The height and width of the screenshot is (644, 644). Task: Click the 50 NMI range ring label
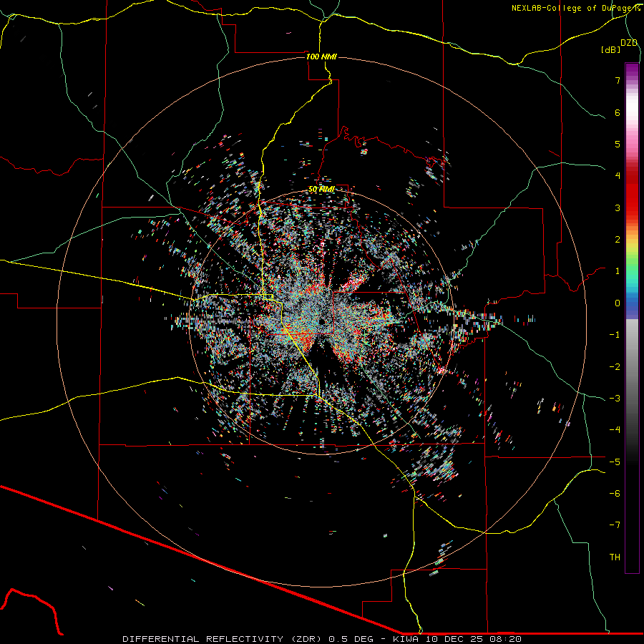[321, 189]
